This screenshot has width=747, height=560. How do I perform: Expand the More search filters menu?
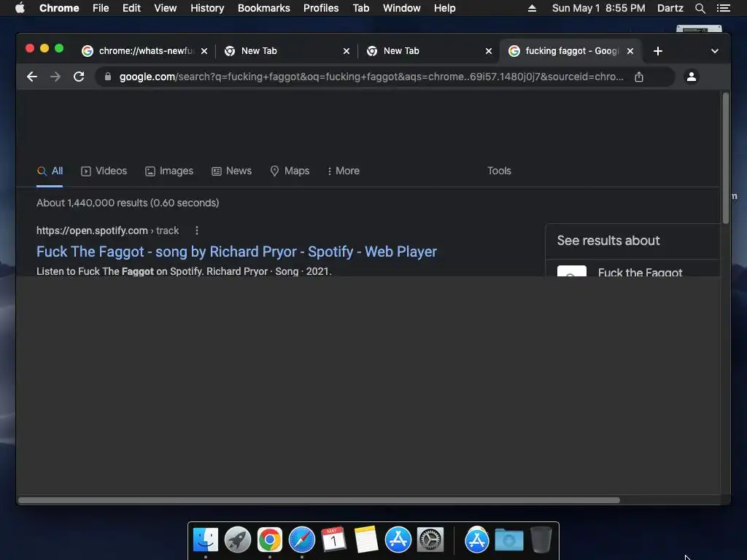click(x=344, y=171)
